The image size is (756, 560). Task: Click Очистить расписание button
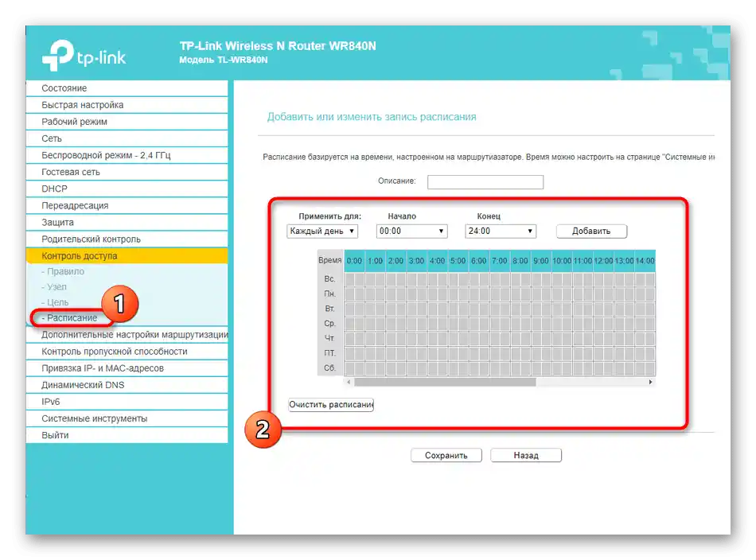[331, 405]
